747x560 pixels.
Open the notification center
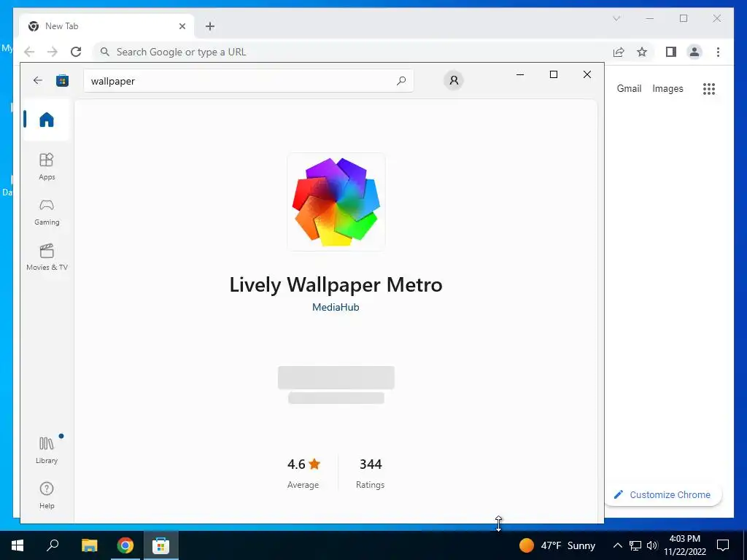[723, 545]
